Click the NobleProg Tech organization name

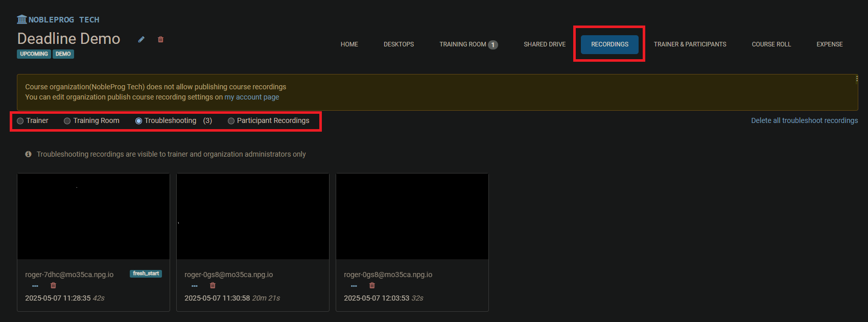tap(64, 19)
